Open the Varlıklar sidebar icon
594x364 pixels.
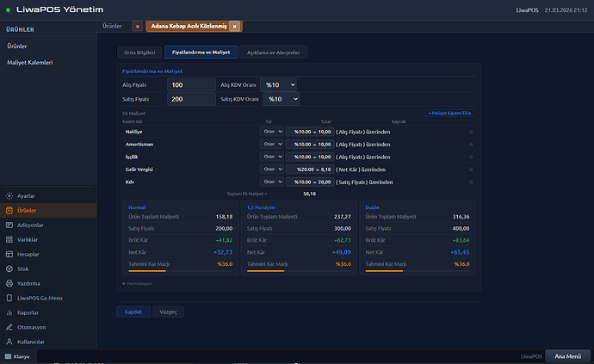[x=9, y=240]
